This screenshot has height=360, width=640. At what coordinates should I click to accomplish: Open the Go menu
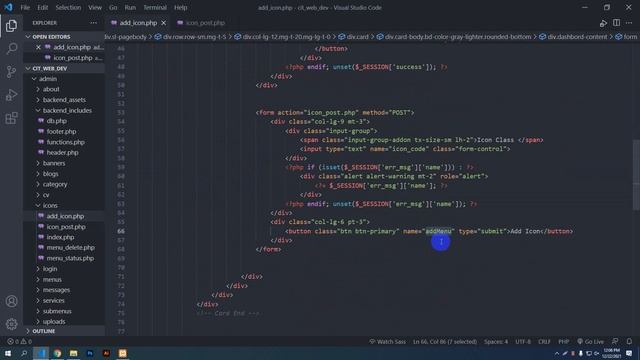113,7
